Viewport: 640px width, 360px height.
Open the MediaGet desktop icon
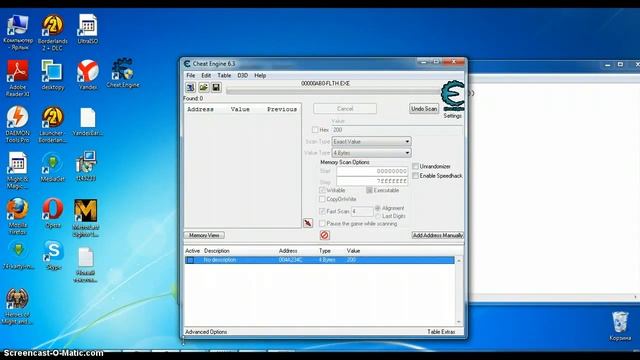[x=52, y=167]
